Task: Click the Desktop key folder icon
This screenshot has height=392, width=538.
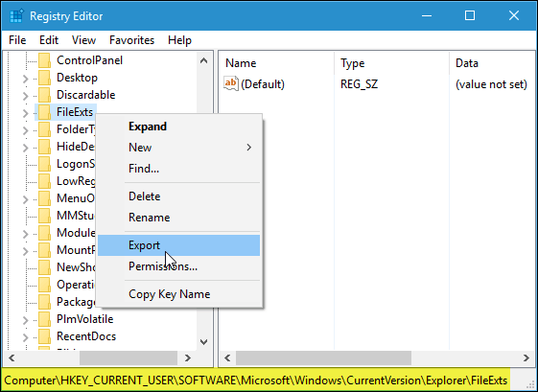Action: pos(45,78)
